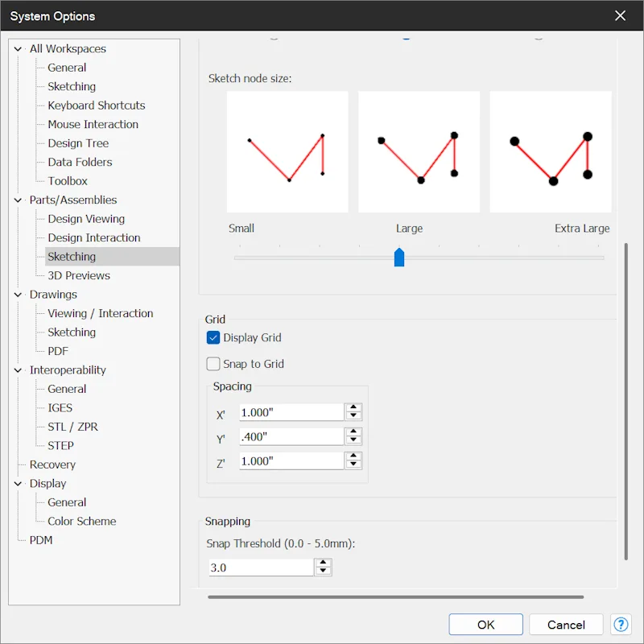The height and width of the screenshot is (644, 644).
Task: Decrease the X' spacing with down arrow
Action: 353,415
